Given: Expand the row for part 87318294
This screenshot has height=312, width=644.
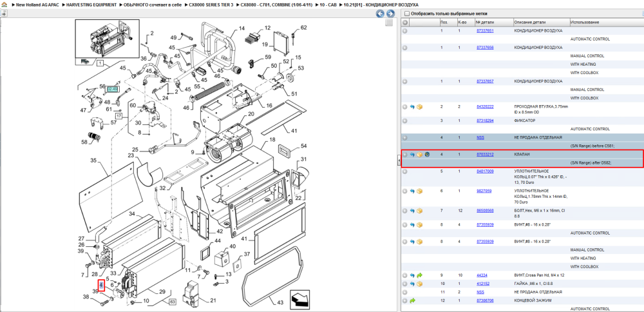Looking at the screenshot, I should pos(405,121).
